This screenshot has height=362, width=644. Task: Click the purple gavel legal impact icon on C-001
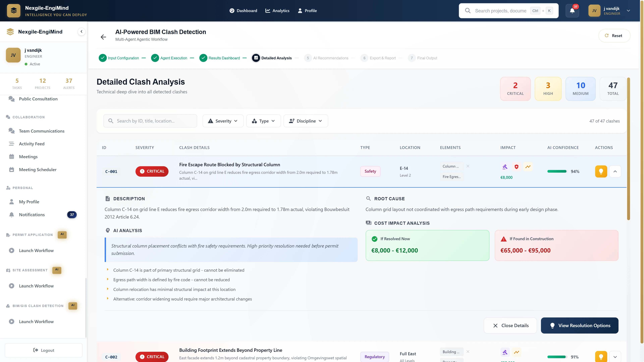point(505,167)
